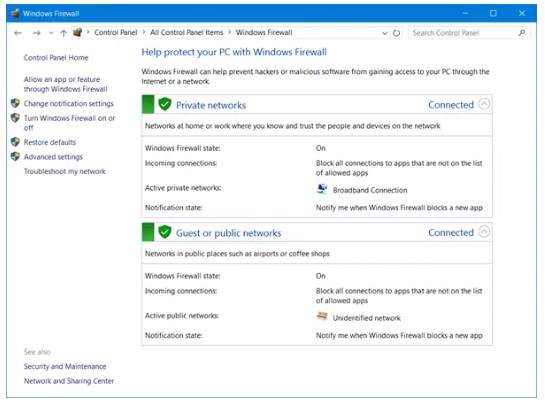Click the Control Panel address bar icon
This screenshot has width=545, height=404.
[77, 32]
